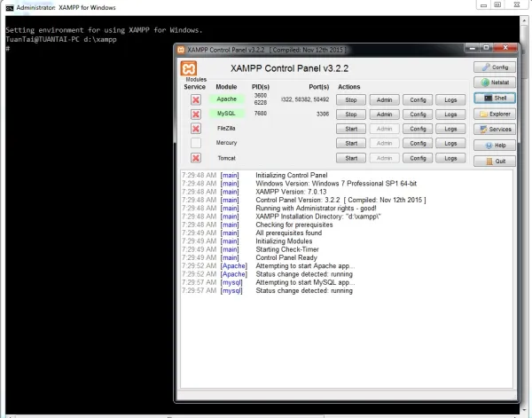Click the XAMPP orange logo icon
The image size is (532, 418).
click(189, 68)
